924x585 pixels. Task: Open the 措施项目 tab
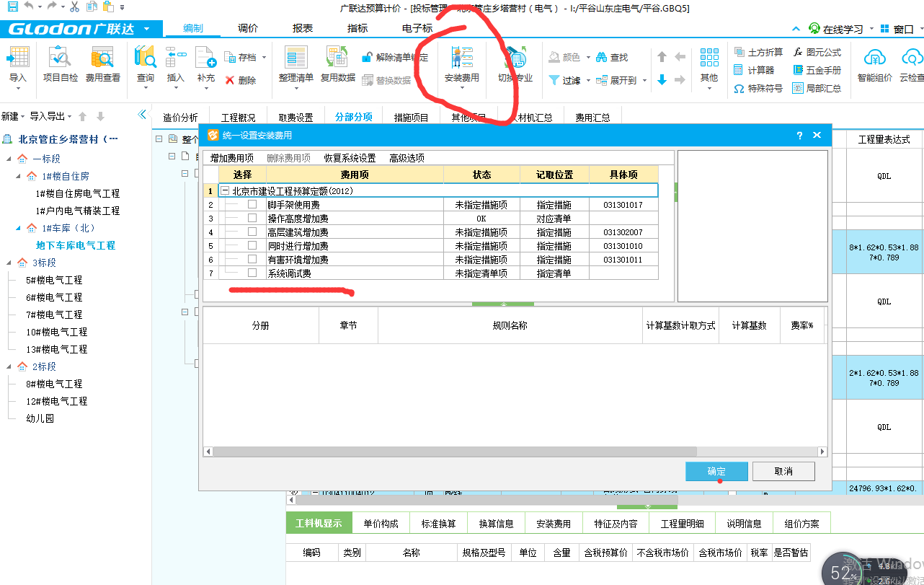tap(412, 118)
